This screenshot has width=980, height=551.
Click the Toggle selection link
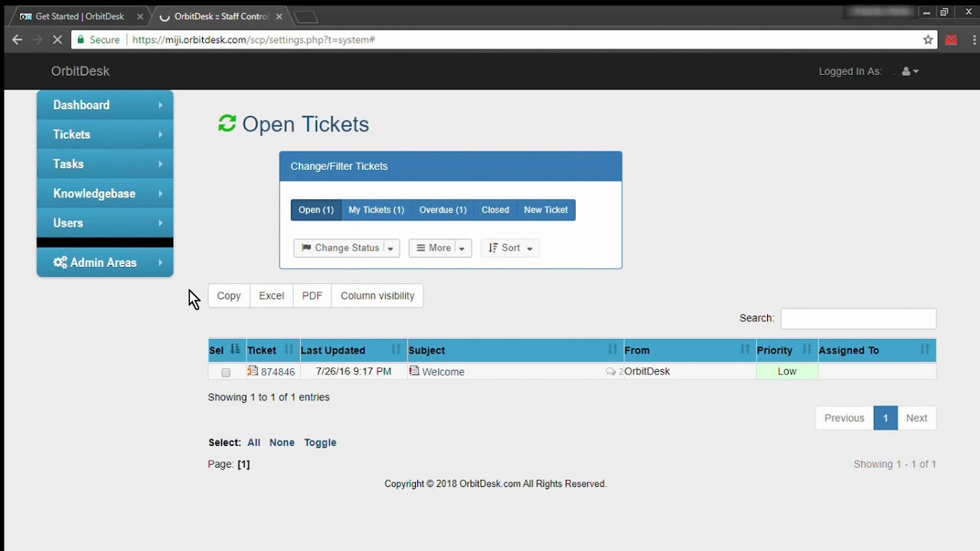(320, 442)
